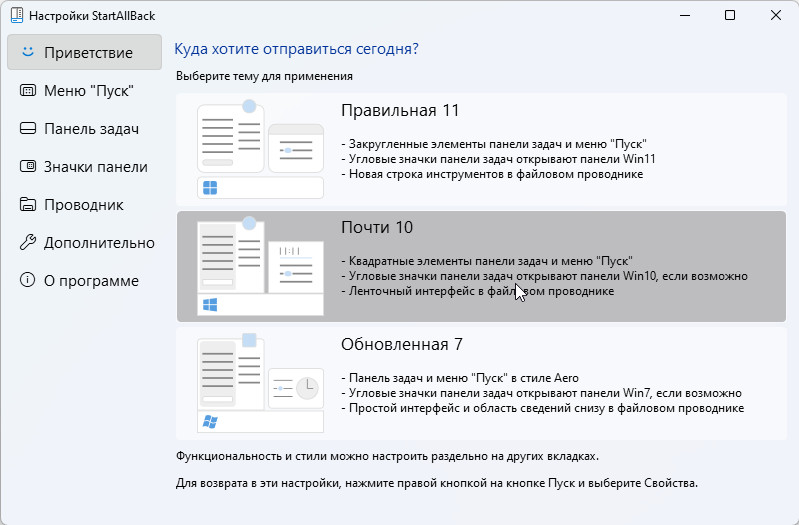The image size is (799, 525).
Task: Click the Обновленная 7 preview thumbnail
Action: click(260, 383)
